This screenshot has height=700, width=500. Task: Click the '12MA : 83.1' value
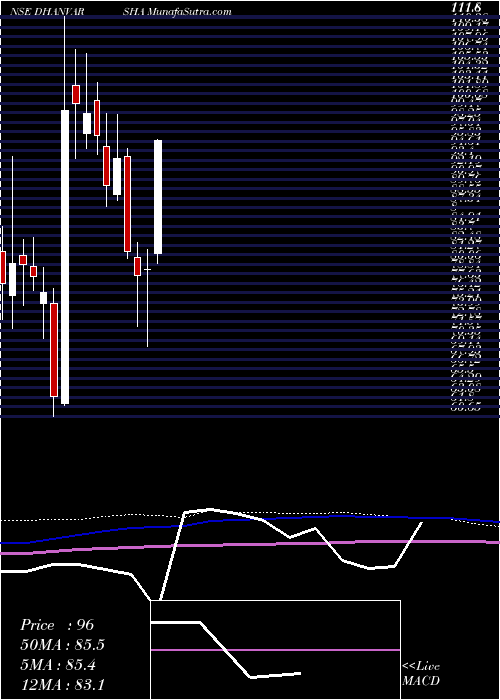(x=62, y=684)
